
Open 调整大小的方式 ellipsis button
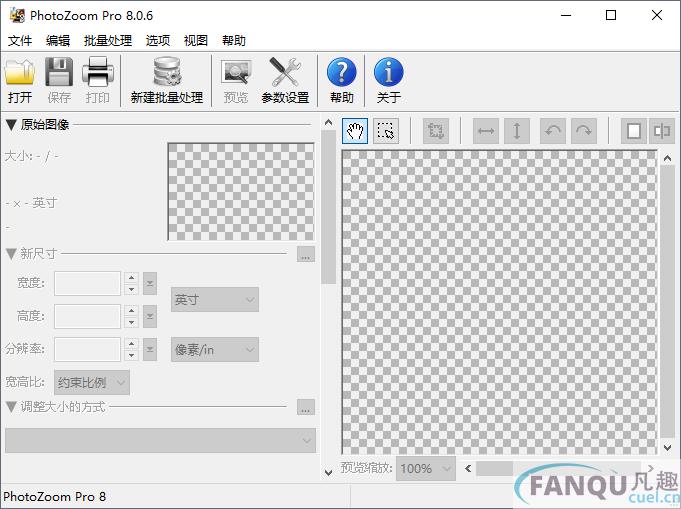pos(306,407)
